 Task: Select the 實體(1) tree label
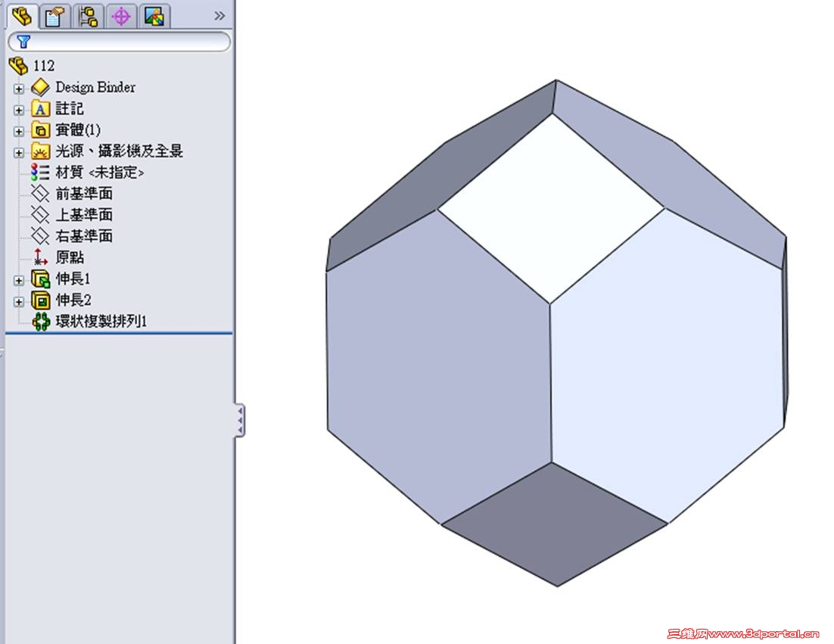78,129
